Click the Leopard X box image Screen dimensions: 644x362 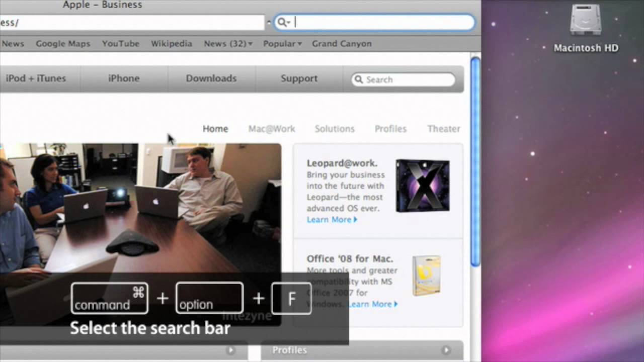(x=423, y=186)
